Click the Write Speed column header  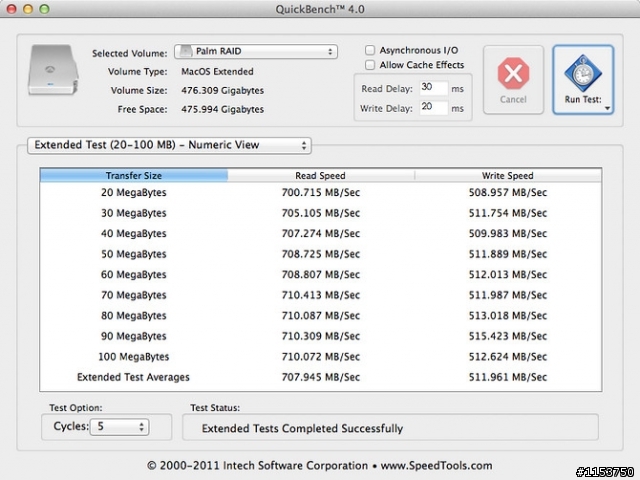pos(508,176)
